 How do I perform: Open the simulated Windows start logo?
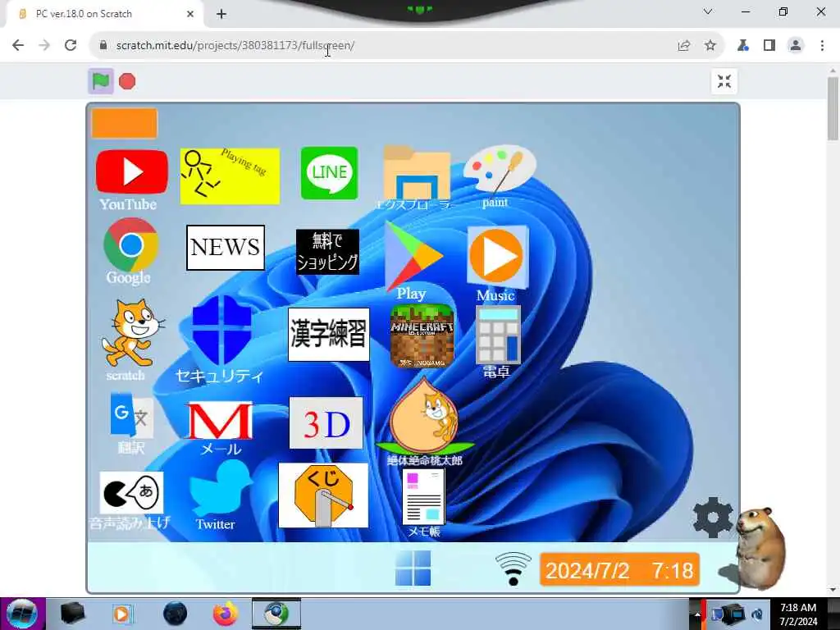pyautogui.click(x=413, y=568)
